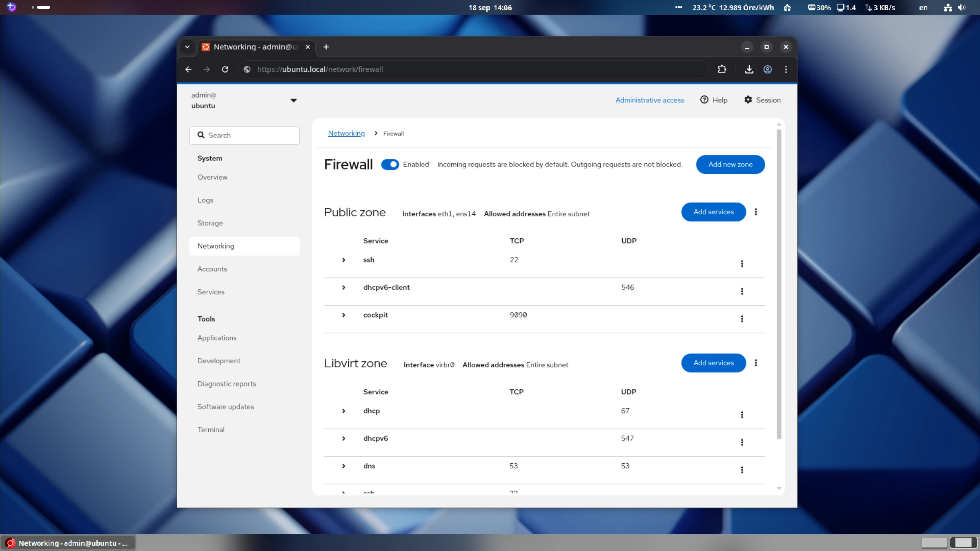The width and height of the screenshot is (980, 551).
Task: Open Session gear menu
Action: (x=762, y=100)
